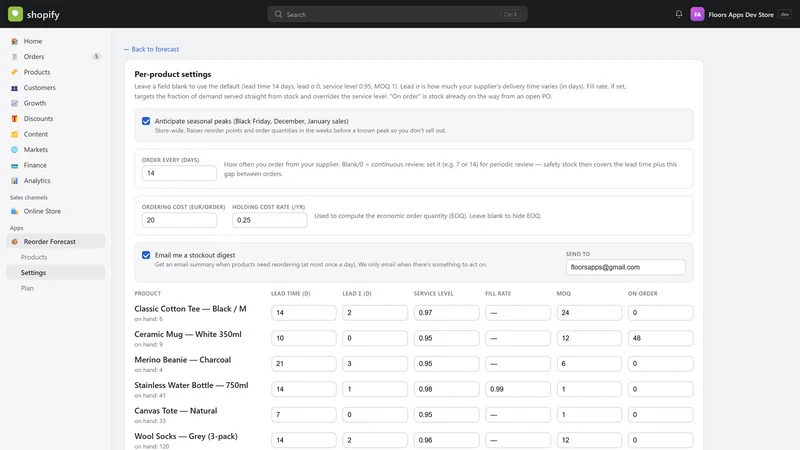Click lead time field for Merino Beanie
The width and height of the screenshot is (800, 450).
304,363
